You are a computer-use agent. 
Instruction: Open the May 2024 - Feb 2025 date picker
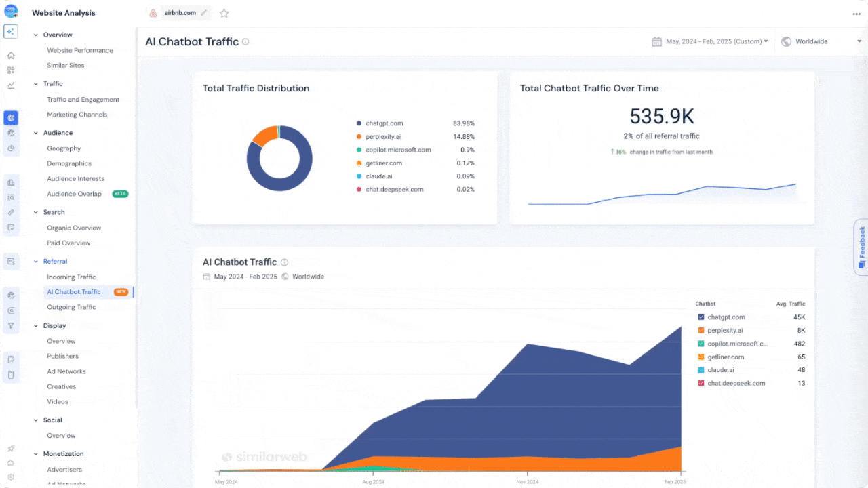pyautogui.click(x=709, y=41)
